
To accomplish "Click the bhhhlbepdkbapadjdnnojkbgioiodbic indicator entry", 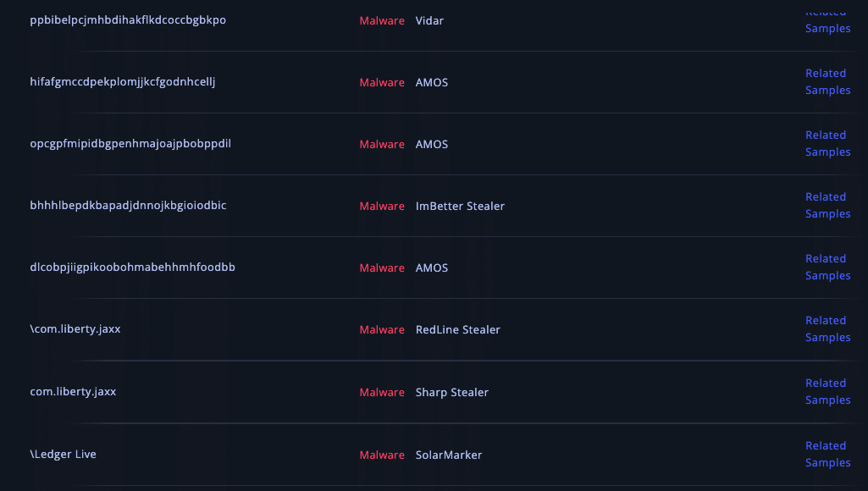I will (x=128, y=206).
